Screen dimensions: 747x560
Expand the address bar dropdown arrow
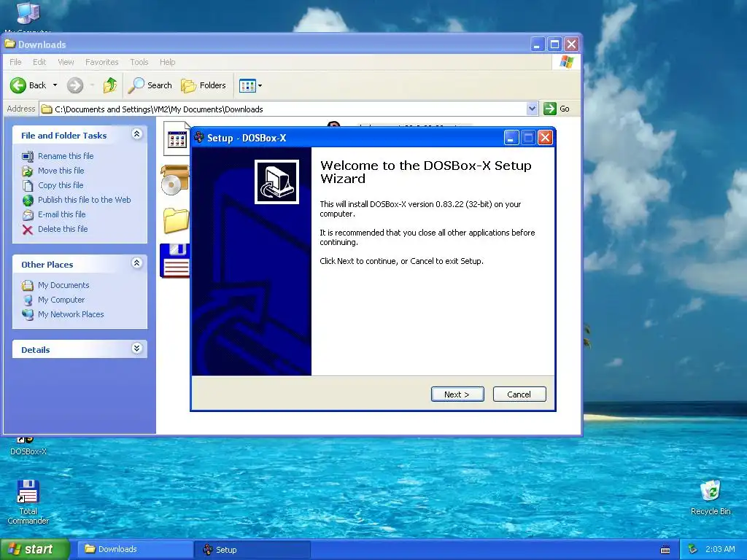pyautogui.click(x=532, y=109)
